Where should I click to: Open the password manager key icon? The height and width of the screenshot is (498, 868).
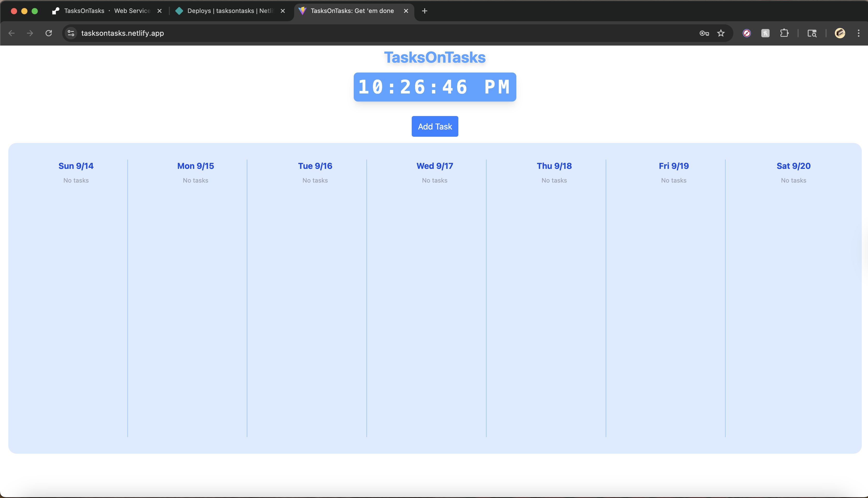[x=704, y=33]
